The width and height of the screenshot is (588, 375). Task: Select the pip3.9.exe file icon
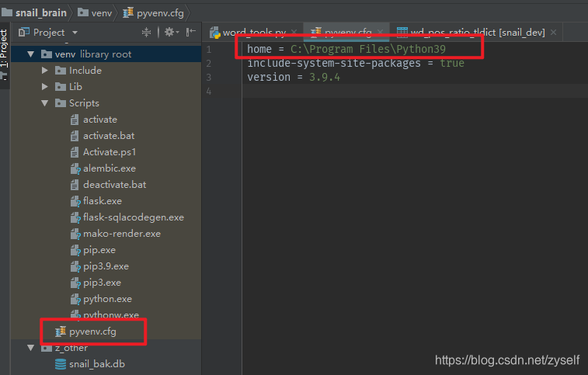tap(75, 266)
